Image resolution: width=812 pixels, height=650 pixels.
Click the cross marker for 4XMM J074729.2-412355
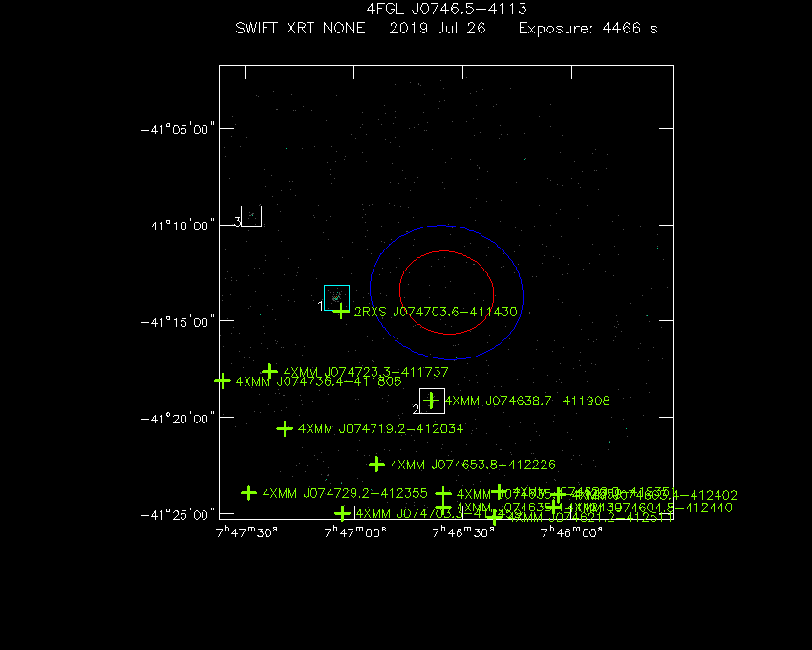point(249,493)
